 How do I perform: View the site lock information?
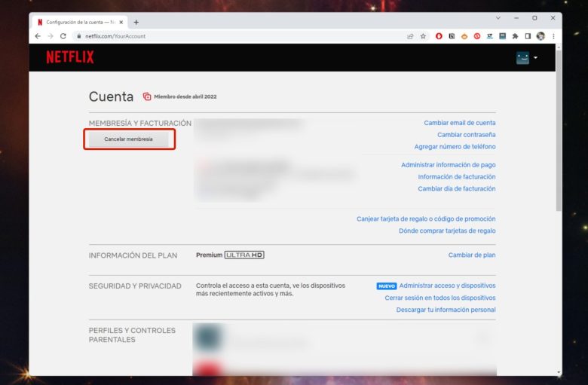pyautogui.click(x=78, y=36)
